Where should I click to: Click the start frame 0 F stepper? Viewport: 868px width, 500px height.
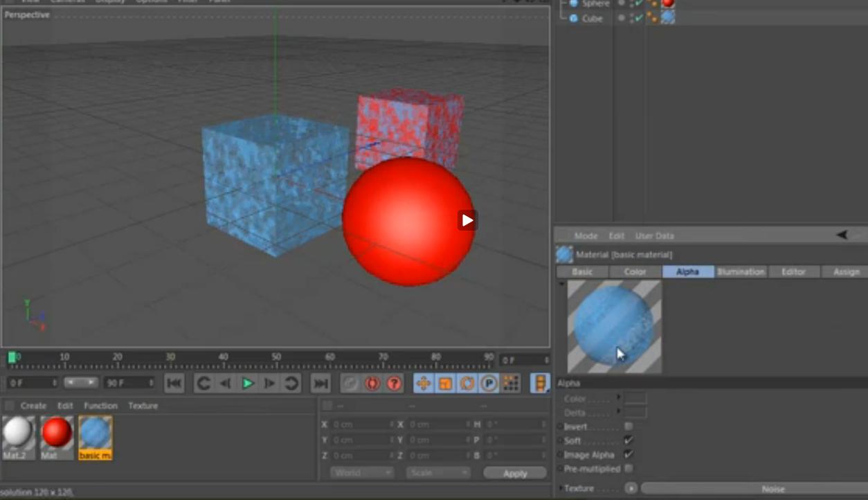tap(55, 383)
